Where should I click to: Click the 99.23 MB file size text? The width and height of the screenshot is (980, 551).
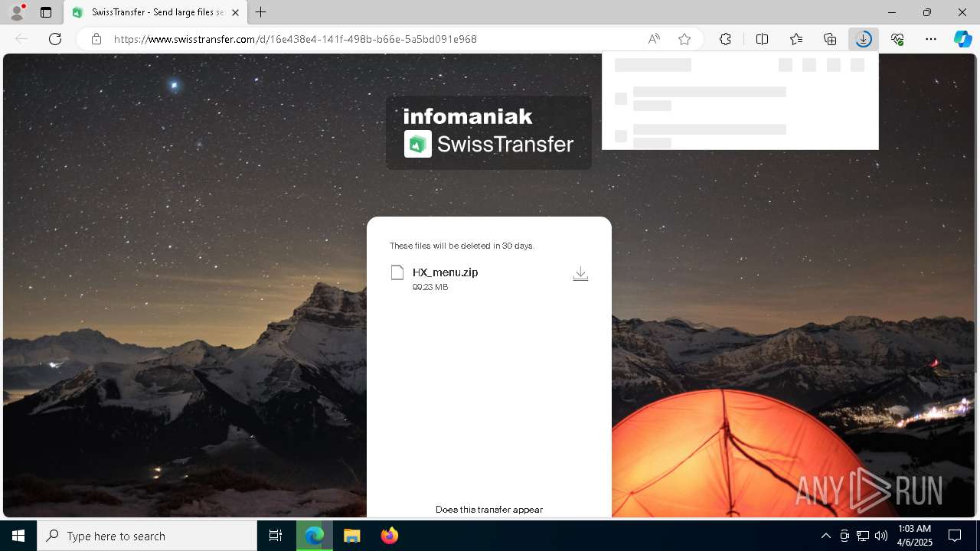click(x=430, y=287)
